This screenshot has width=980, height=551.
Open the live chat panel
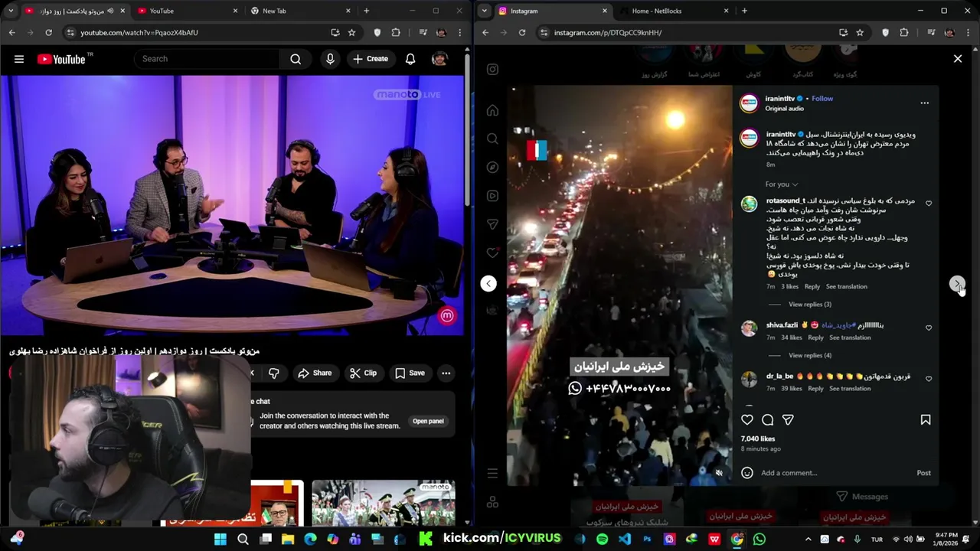point(428,421)
